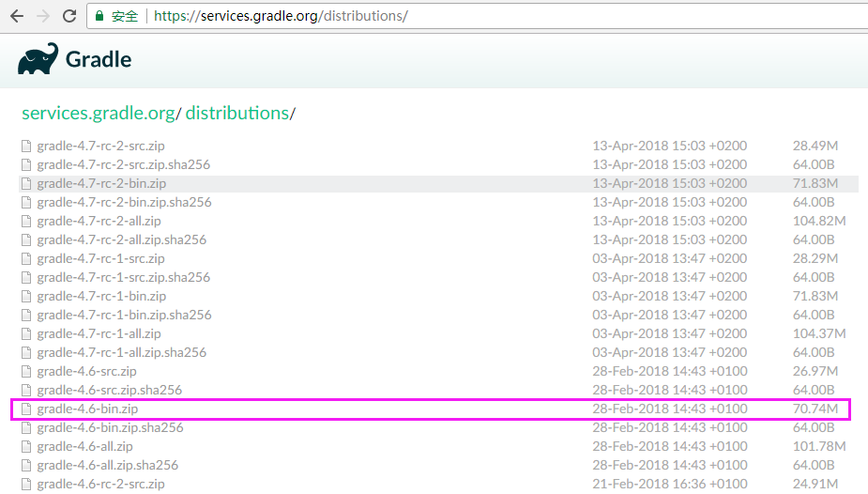The width and height of the screenshot is (868, 494).
Task: Click file icon beside gradle-4.6-bin.zip.sha256
Action: [26, 428]
